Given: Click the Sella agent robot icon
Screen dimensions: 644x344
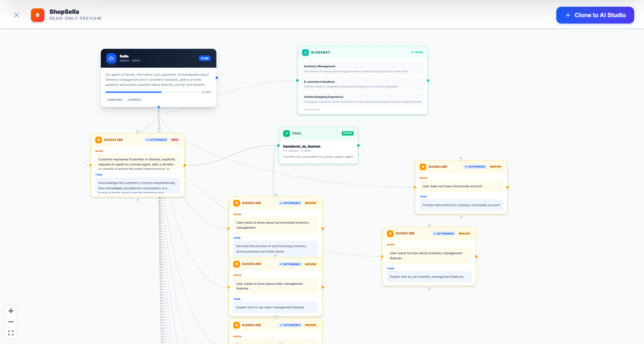Looking at the screenshot, I should pyautogui.click(x=111, y=58).
